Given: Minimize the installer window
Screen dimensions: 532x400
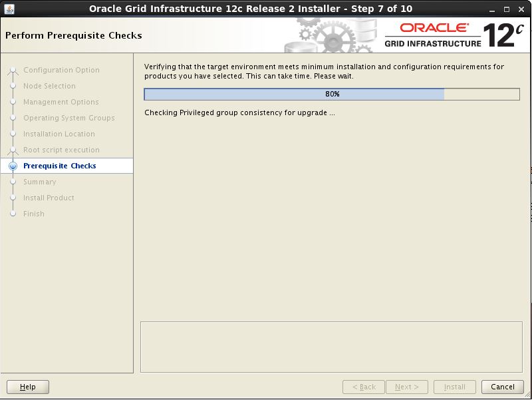Looking at the screenshot, I should click(491, 9).
